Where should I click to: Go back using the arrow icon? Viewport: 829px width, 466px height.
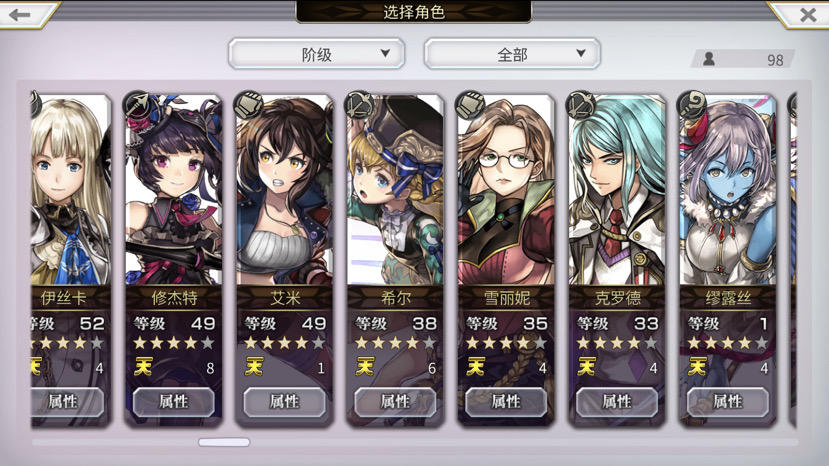click(20, 14)
